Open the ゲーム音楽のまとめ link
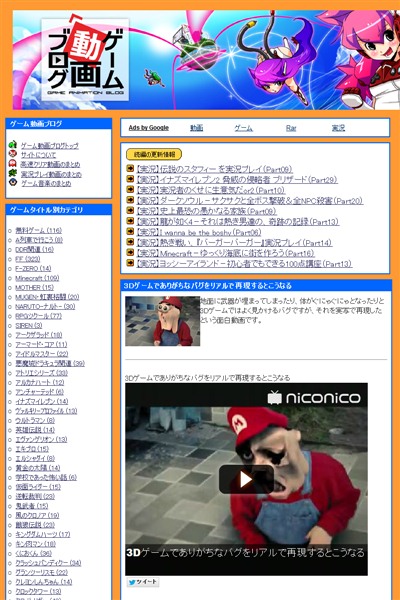Screen dimensions: 400x600 (x=46, y=183)
